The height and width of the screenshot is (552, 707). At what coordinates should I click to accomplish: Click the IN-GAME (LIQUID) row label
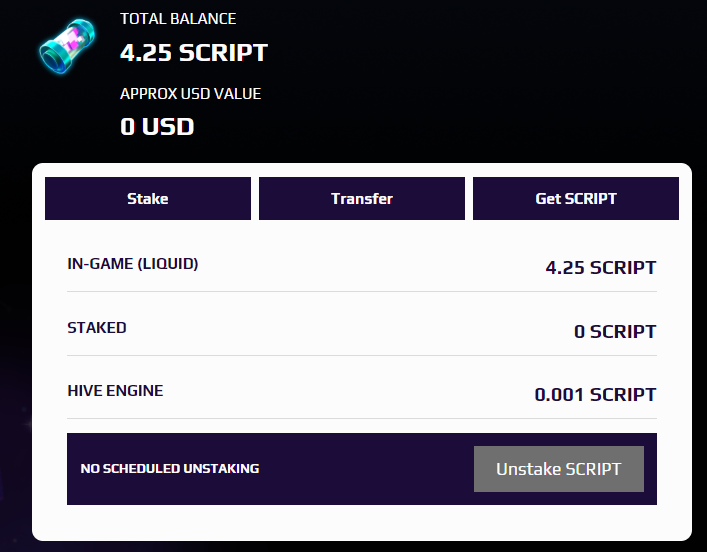coord(133,264)
